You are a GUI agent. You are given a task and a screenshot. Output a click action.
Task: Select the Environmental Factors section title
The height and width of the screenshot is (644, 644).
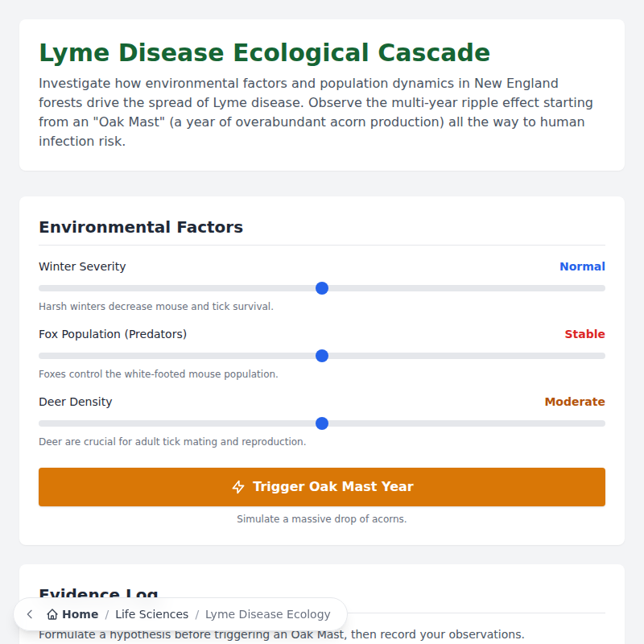(x=141, y=227)
